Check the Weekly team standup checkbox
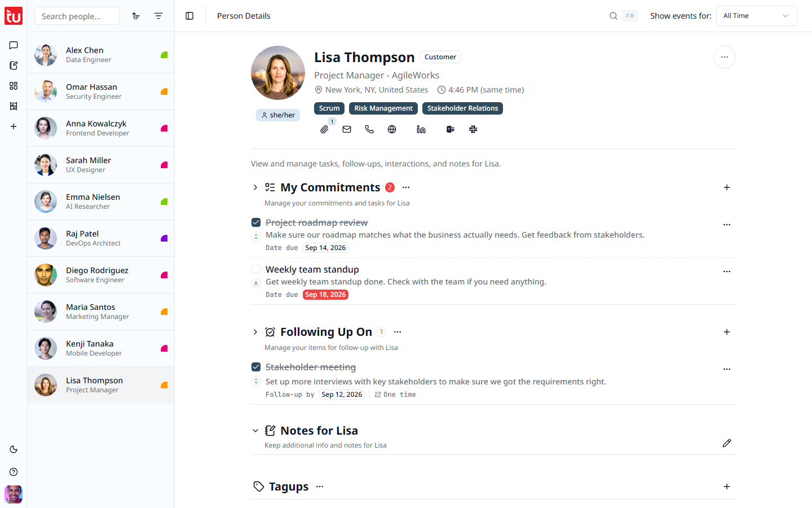812x508 pixels. point(256,269)
